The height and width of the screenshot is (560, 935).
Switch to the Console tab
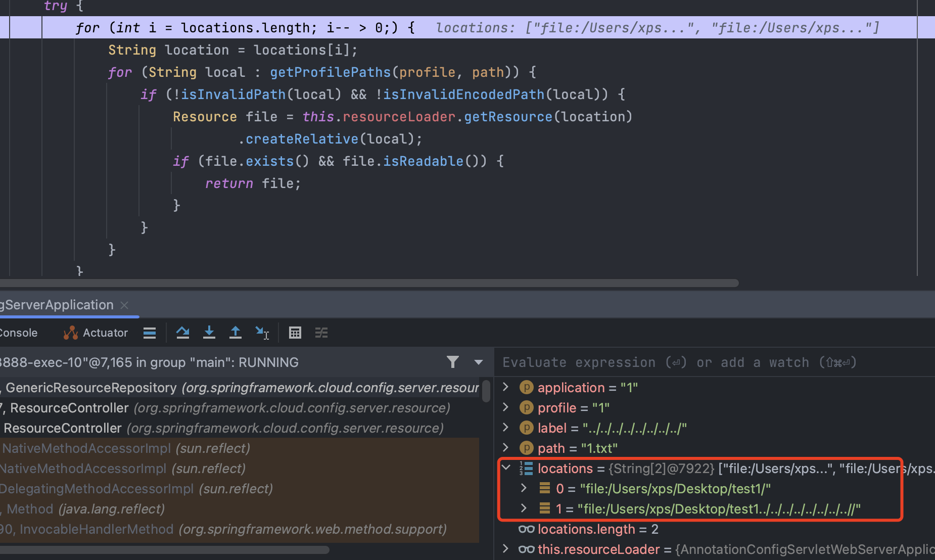pos(18,333)
